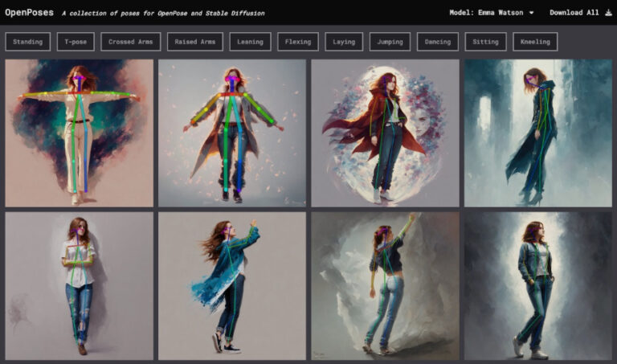Click the Laying filter button
617x364 pixels.
pos(344,42)
